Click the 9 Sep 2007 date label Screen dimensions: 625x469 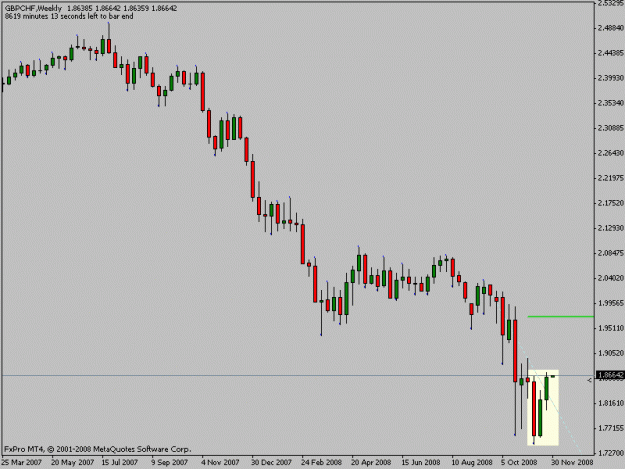pos(169,463)
